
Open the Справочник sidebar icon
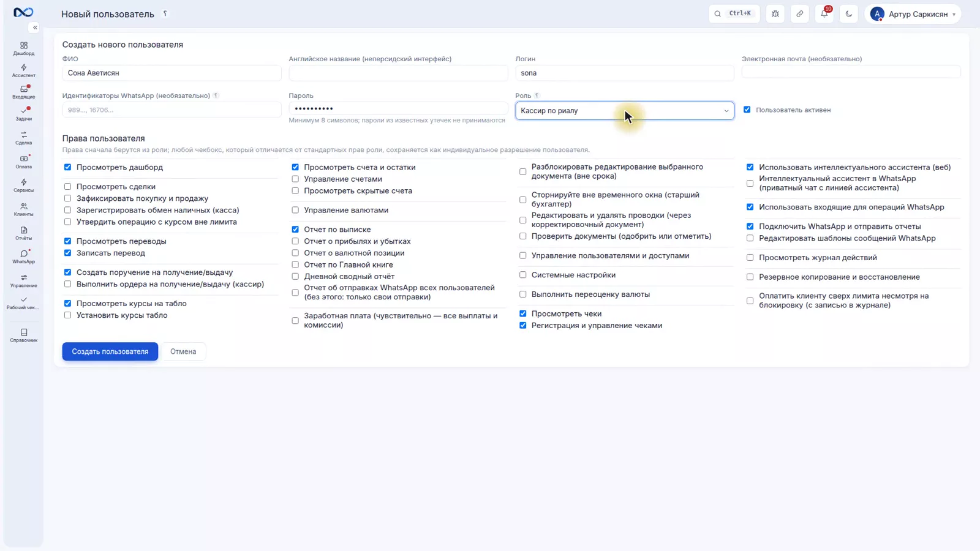pyautogui.click(x=23, y=335)
